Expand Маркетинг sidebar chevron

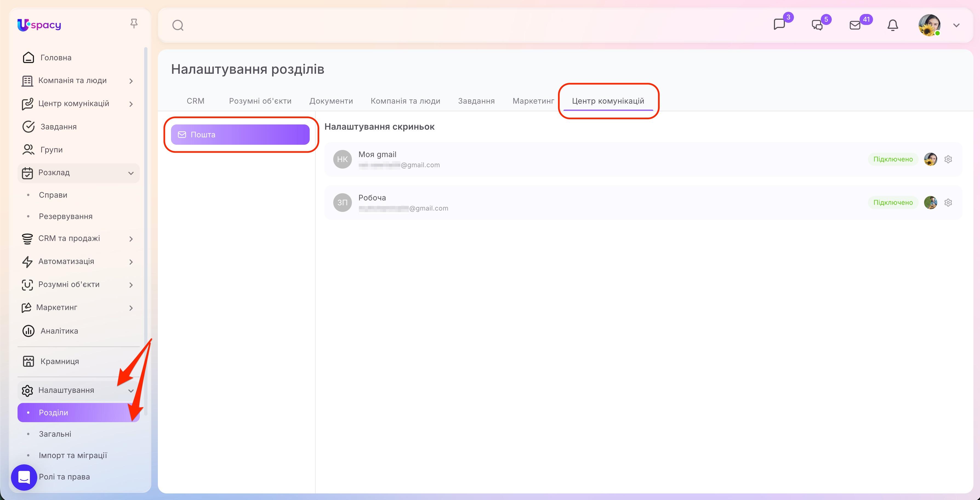[131, 308]
